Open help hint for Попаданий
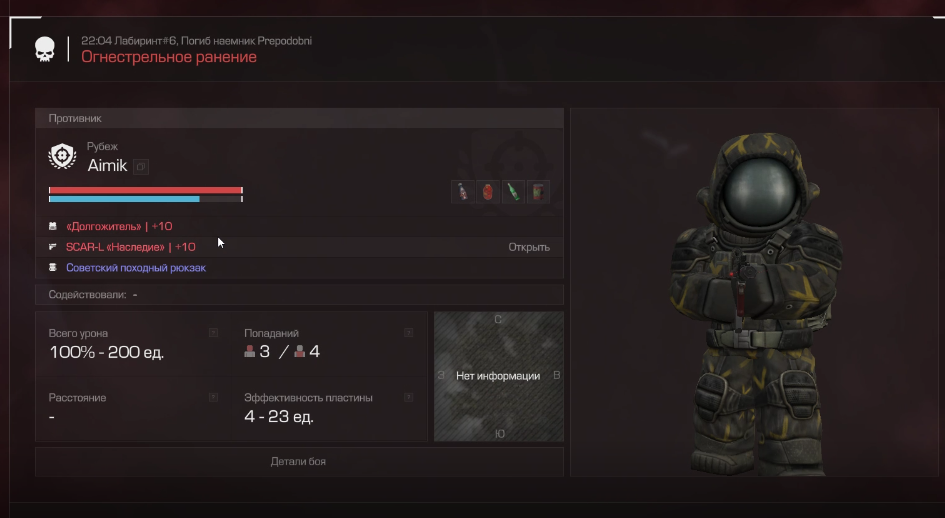 408,333
